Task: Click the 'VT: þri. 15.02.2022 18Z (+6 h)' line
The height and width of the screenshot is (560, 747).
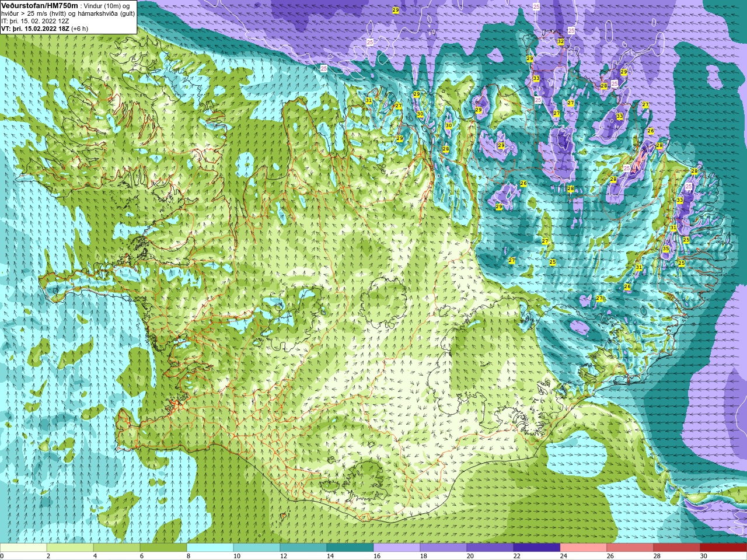Action: point(45,29)
